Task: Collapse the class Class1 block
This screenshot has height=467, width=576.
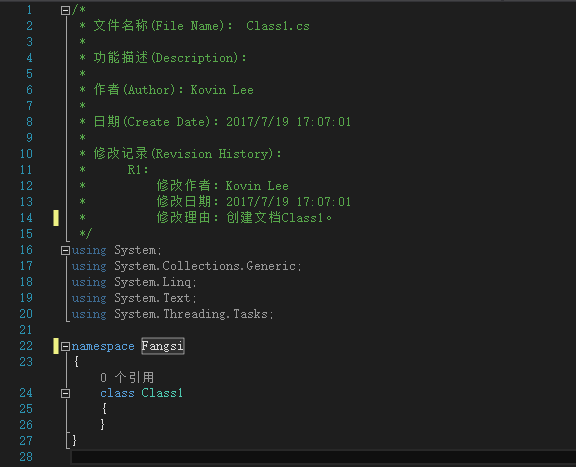Action: click(65, 394)
